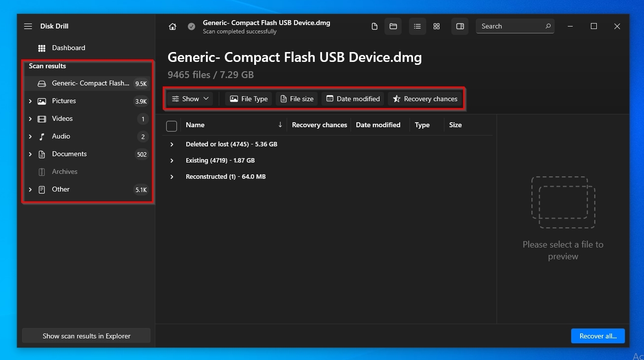Switch to folder view icon
This screenshot has width=644, height=360.
pyautogui.click(x=393, y=27)
